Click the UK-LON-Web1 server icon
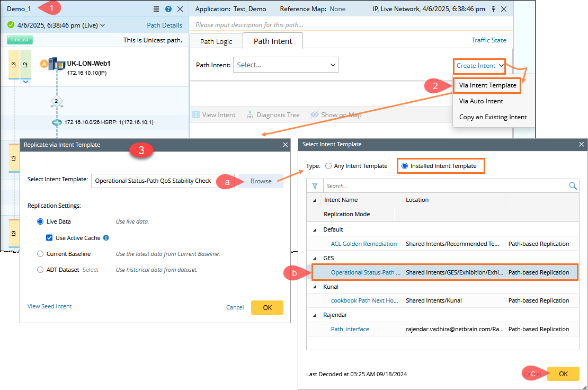This screenshot has width=588, height=390. click(57, 65)
